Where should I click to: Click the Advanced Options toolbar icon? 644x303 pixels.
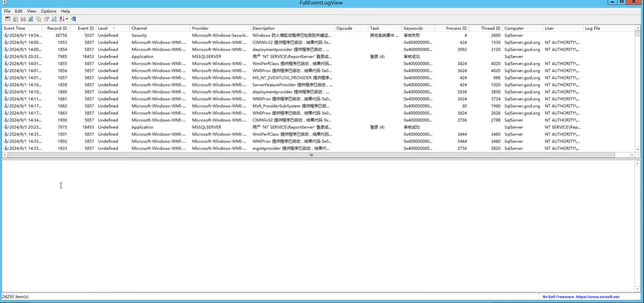[8, 19]
